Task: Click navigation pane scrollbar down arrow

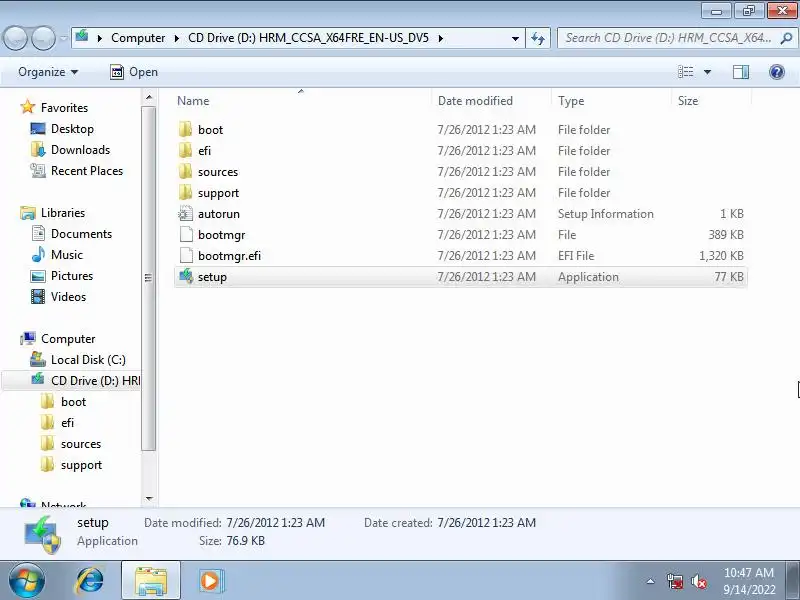Action: 148,498
